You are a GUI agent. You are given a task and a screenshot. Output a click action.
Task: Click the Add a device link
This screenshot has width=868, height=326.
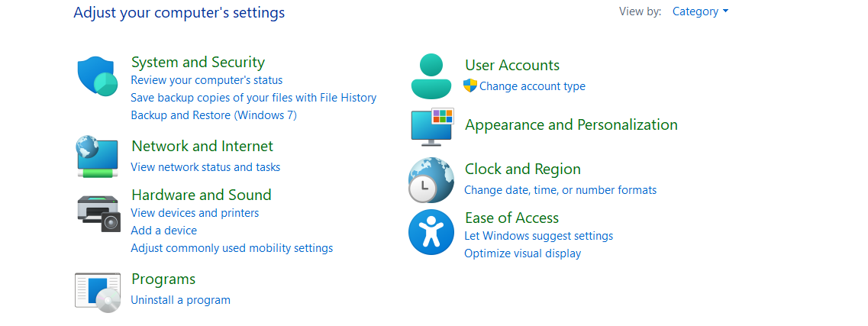(163, 231)
